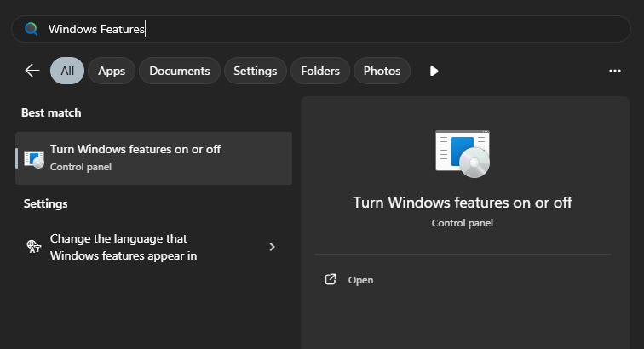
Task: Click the magnifier icon in search box
Action: coord(32,29)
